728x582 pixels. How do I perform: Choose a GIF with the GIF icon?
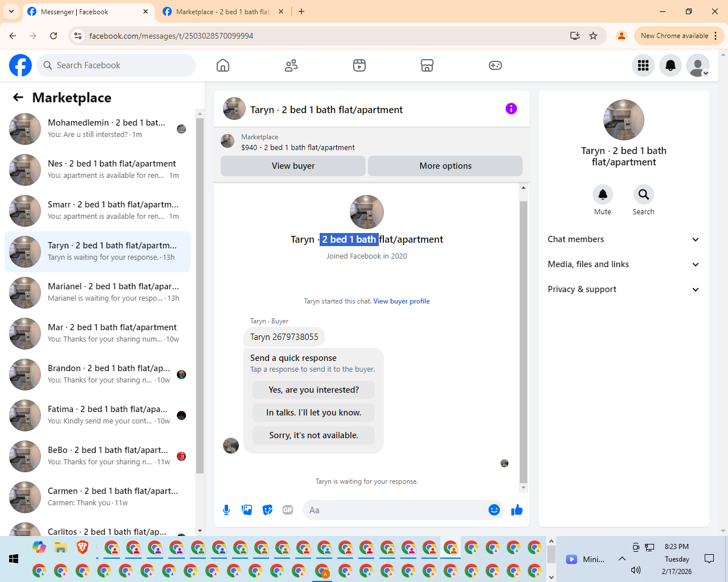tap(288, 510)
